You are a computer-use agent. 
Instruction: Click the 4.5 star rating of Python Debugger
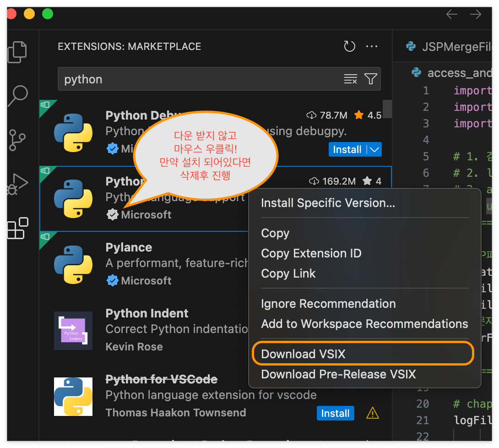coord(368,115)
